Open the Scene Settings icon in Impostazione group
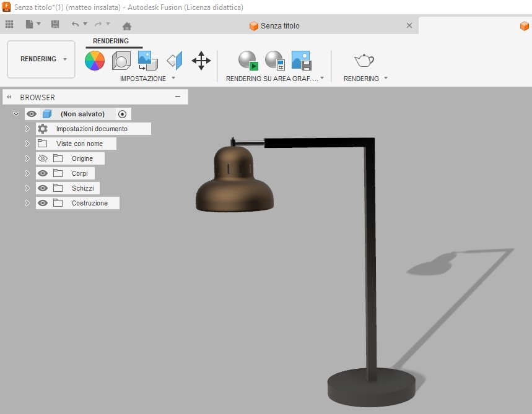 tap(121, 61)
